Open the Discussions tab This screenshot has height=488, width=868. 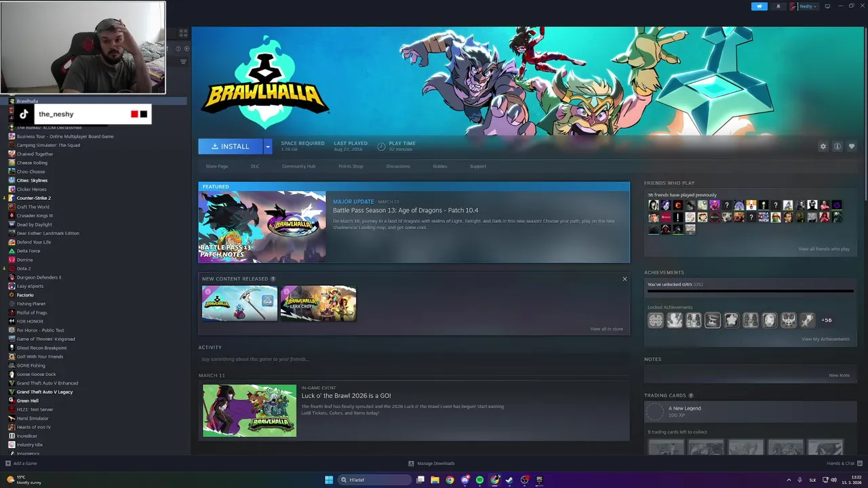coord(398,166)
